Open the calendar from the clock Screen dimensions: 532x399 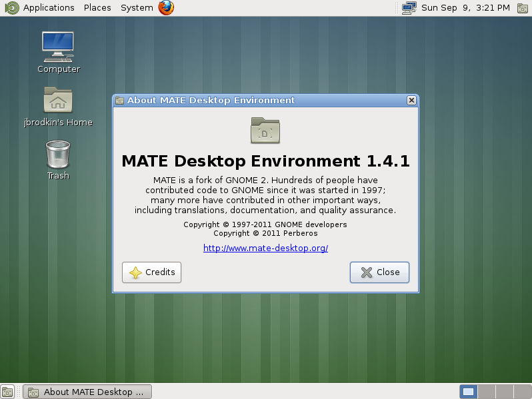coord(465,7)
